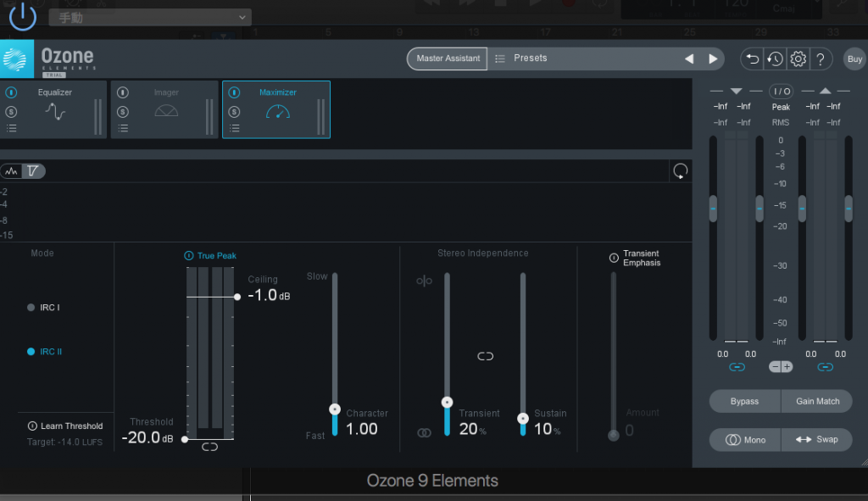The width and height of the screenshot is (868, 501).
Task: Select the Equalizer module
Action: click(55, 109)
